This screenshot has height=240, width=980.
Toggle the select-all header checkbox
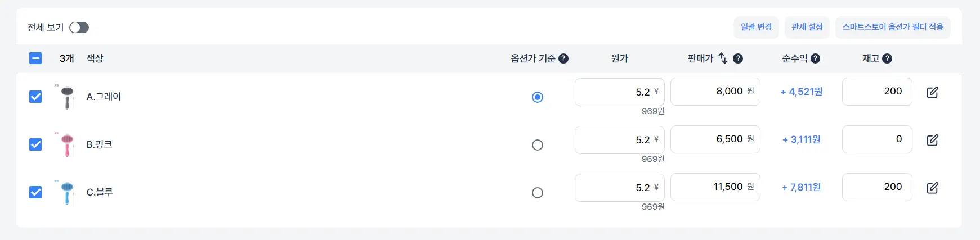(35, 58)
